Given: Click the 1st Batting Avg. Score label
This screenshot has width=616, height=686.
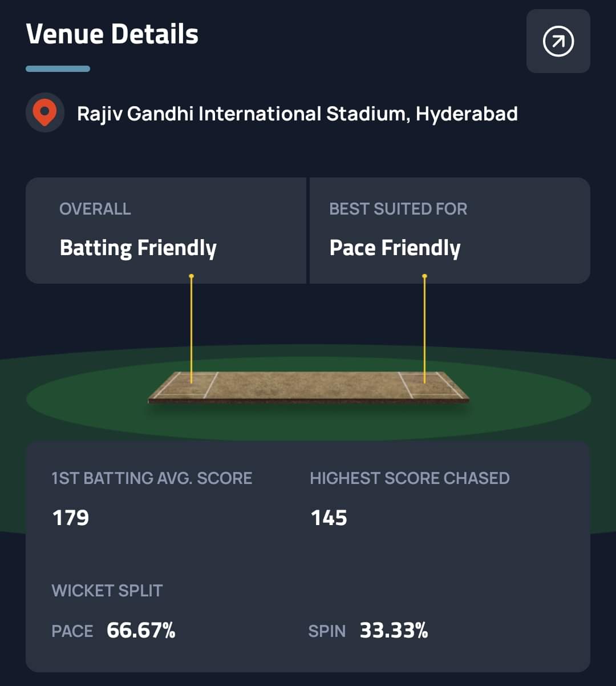Looking at the screenshot, I should tap(152, 478).
